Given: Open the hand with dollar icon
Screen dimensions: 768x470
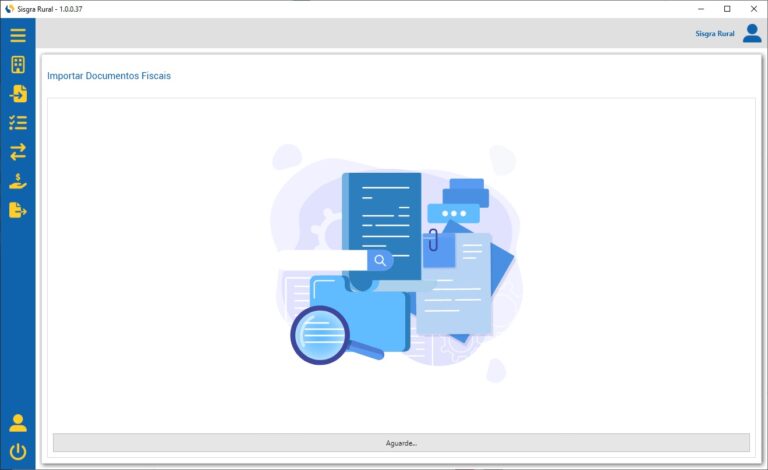Looking at the screenshot, I should [x=18, y=181].
